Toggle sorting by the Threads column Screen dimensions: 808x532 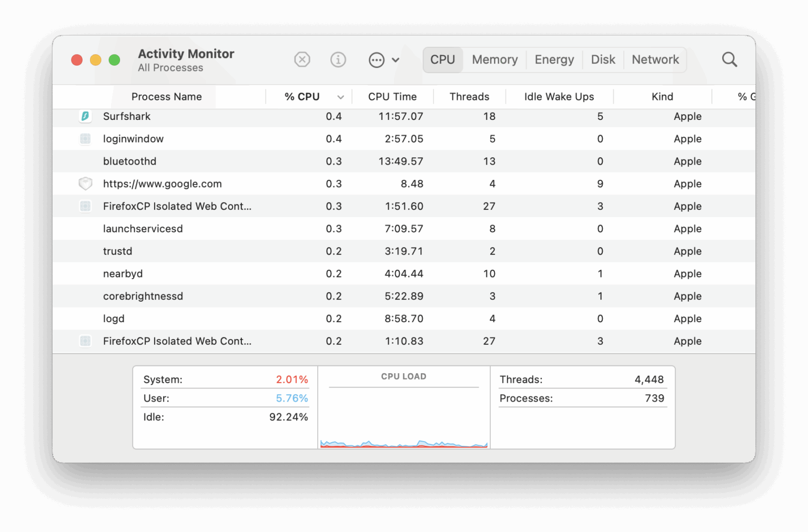[469, 97]
